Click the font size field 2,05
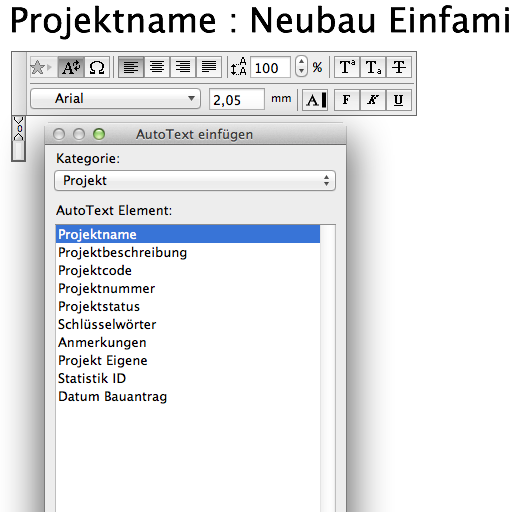Image resolution: width=512 pixels, height=512 pixels. click(237, 100)
